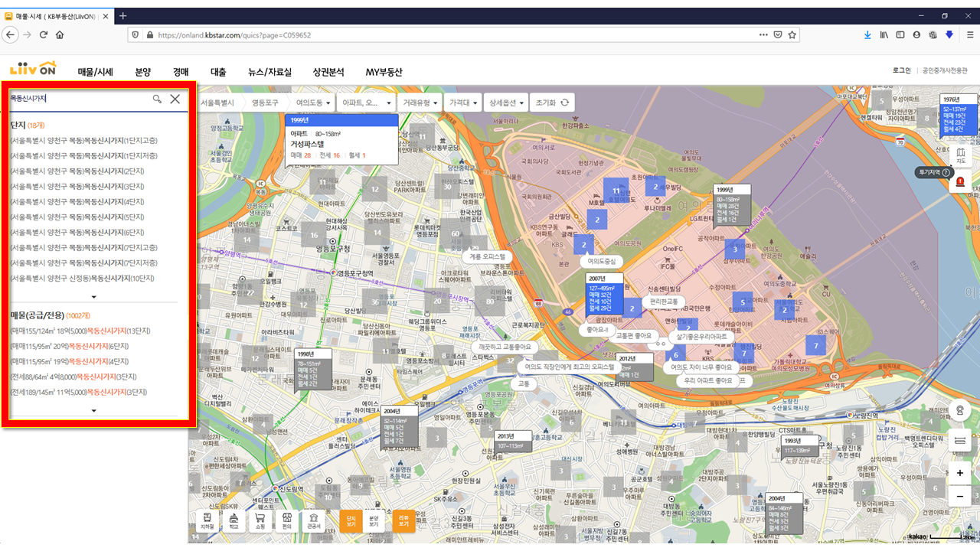This screenshot has height=551, width=980.
Task: Open the 분양 menu
Action: (x=143, y=72)
